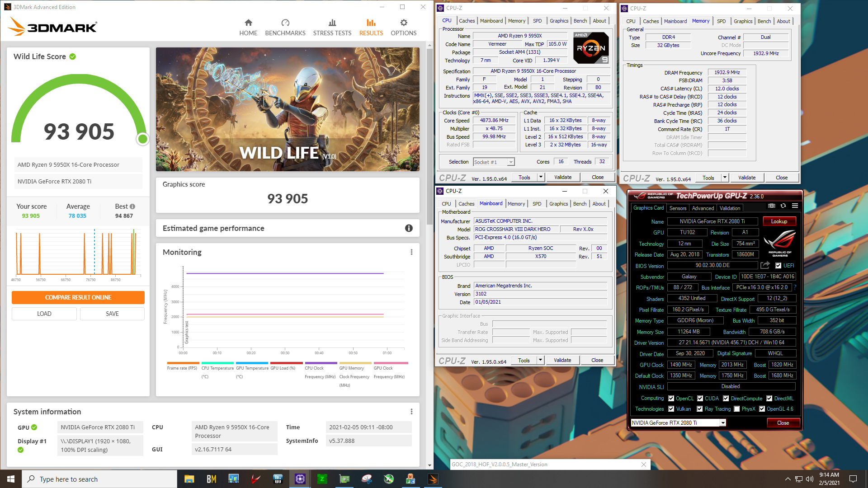Toggle the Ray Tracing checkbox
This screenshot has width=868, height=488.
(699, 409)
